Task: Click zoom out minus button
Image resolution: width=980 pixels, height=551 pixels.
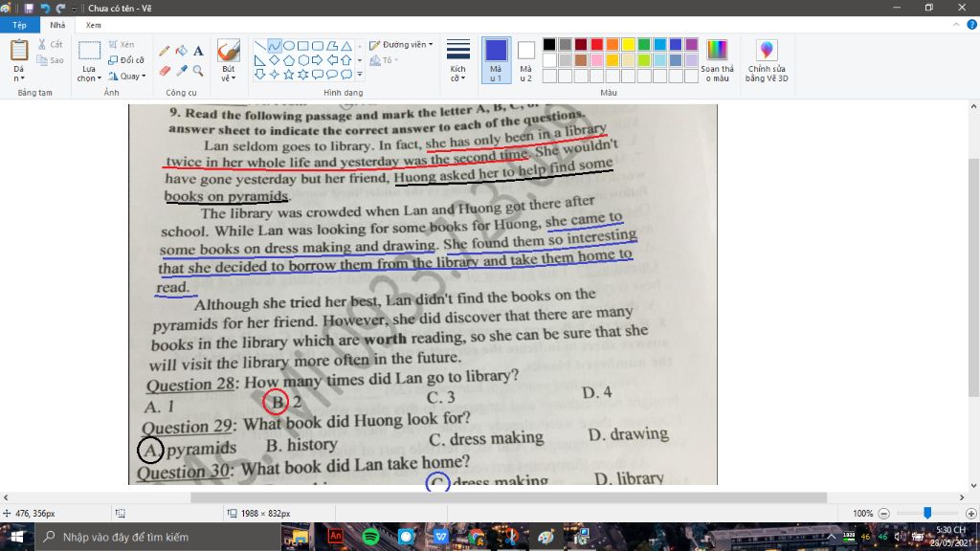Action: (x=883, y=514)
